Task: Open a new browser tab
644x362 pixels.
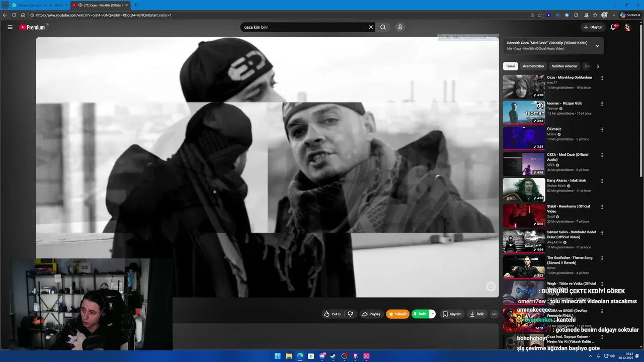Action: (135, 5)
